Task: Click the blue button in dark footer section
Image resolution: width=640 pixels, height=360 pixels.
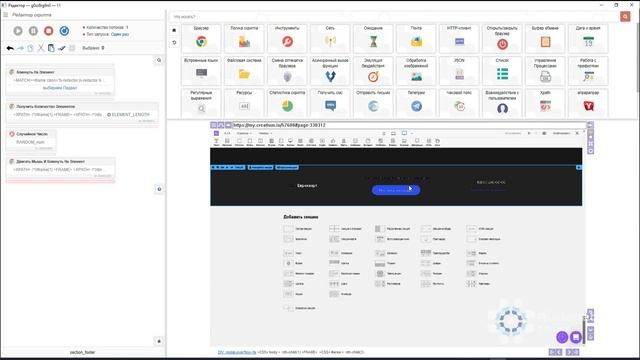Action: [x=396, y=190]
